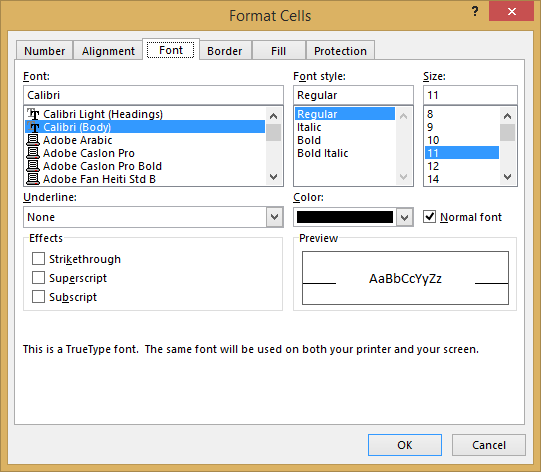541x472 pixels.
Task: Click the TrueType icon beside Calibri Light (Headings)
Action: pyautogui.click(x=33, y=114)
